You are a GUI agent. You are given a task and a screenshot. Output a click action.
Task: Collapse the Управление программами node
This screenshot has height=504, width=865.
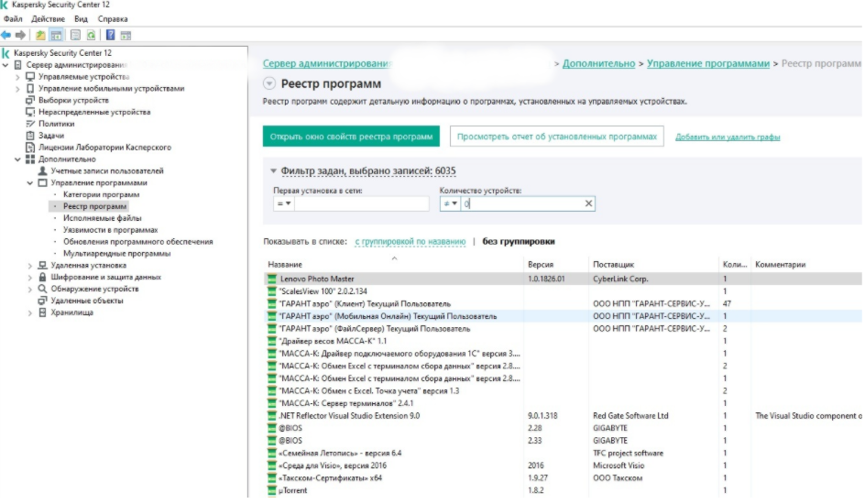30,183
